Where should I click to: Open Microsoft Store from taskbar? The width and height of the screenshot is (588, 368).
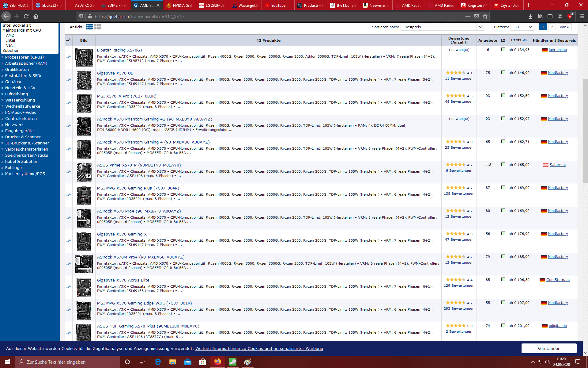[x=202, y=362]
